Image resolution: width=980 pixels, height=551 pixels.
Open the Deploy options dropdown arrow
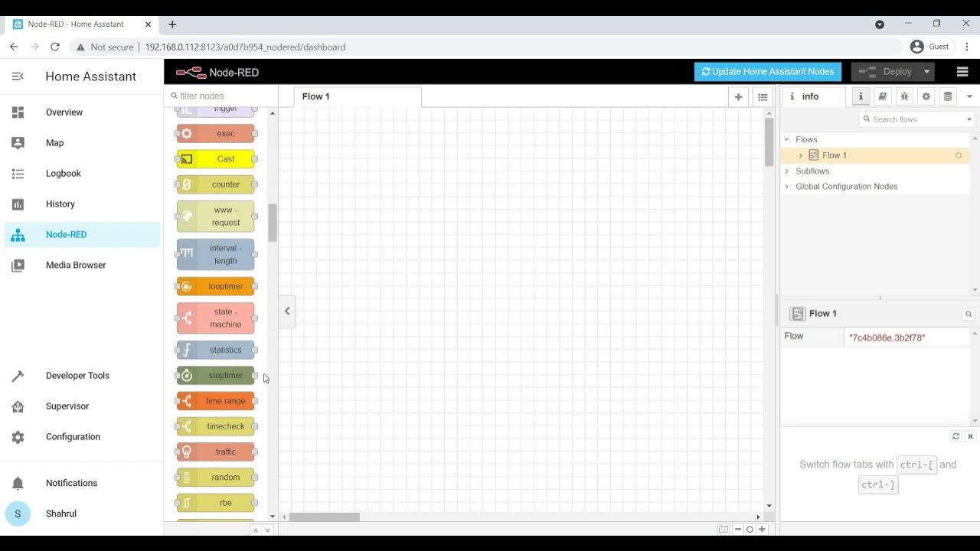pos(926,72)
